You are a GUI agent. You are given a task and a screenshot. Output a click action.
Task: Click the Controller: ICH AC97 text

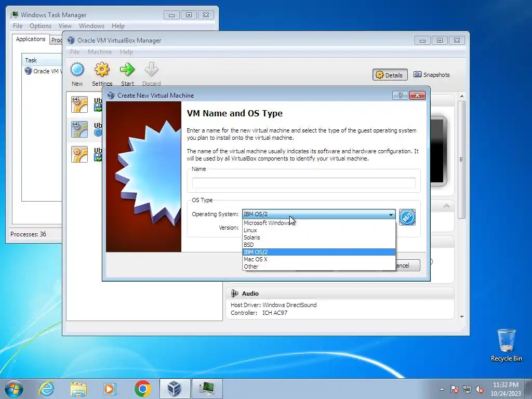pyautogui.click(x=259, y=313)
